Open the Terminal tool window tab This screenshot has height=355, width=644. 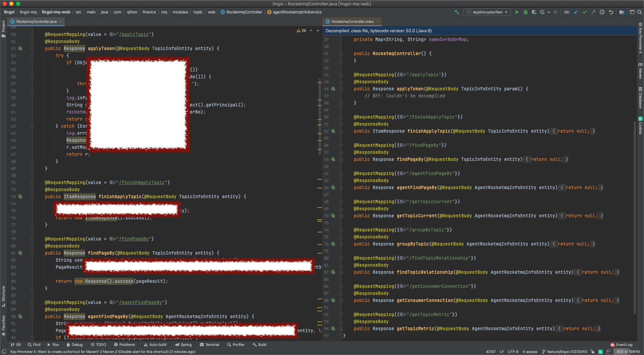209,345
